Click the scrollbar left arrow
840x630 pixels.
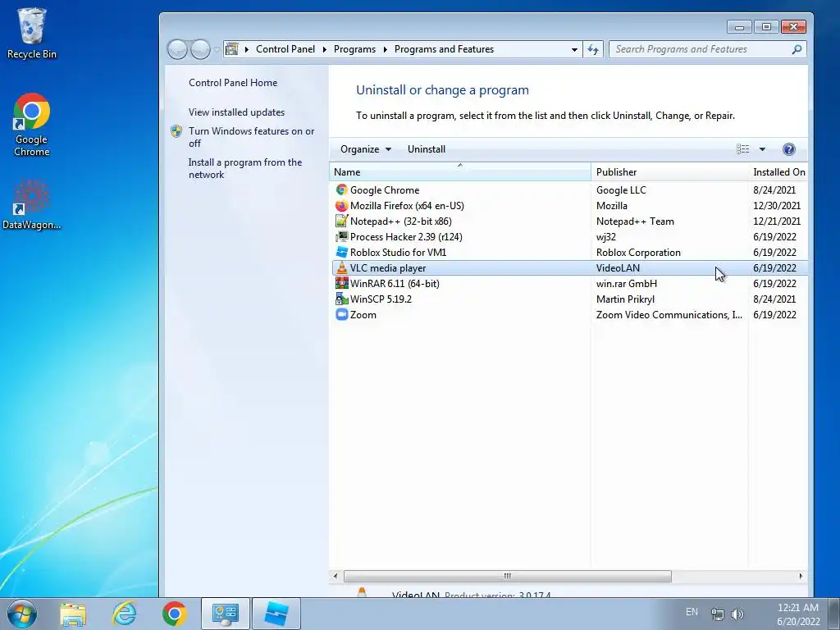[336, 576]
